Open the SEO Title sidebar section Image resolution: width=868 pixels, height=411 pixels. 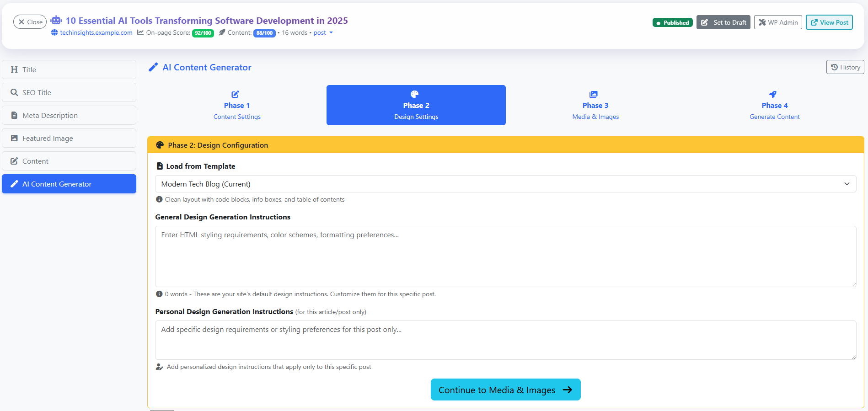(69, 92)
